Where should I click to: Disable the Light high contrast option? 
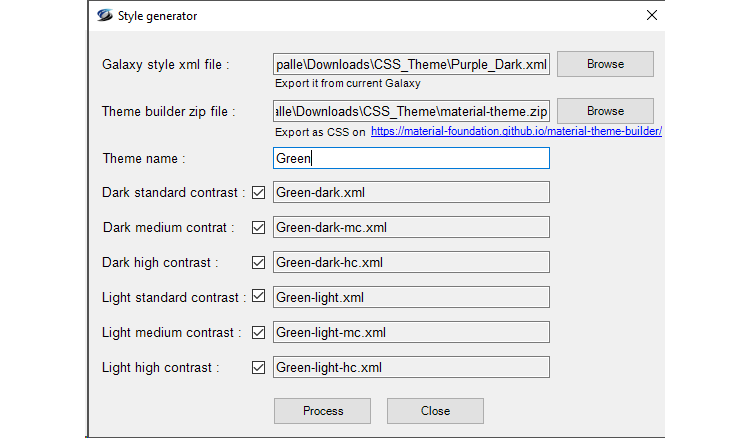coord(259,367)
